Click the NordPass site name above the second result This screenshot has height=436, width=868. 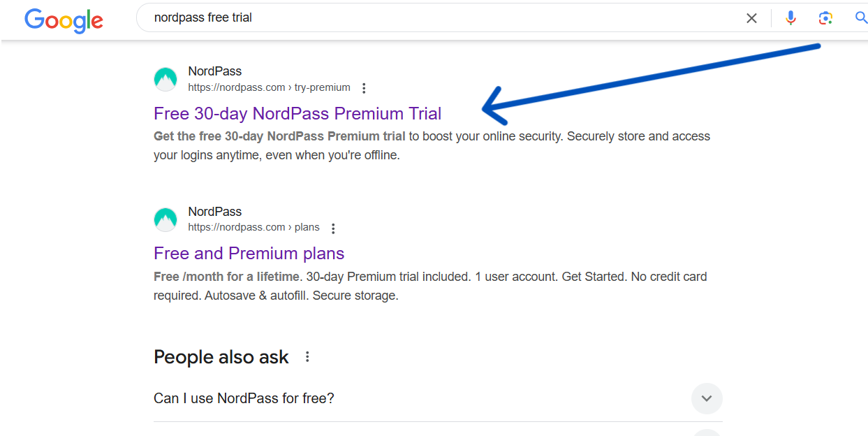[214, 211]
